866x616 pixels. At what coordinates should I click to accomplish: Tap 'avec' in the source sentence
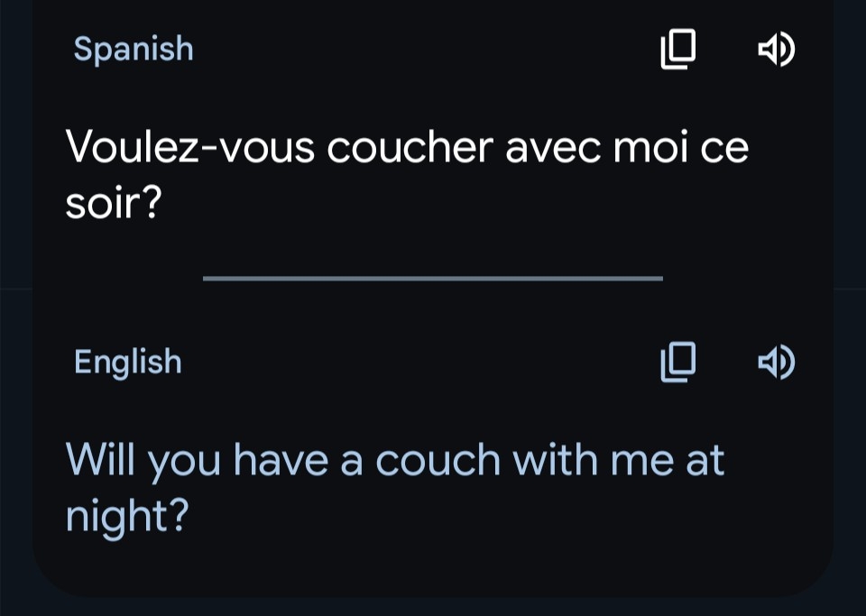(552, 148)
